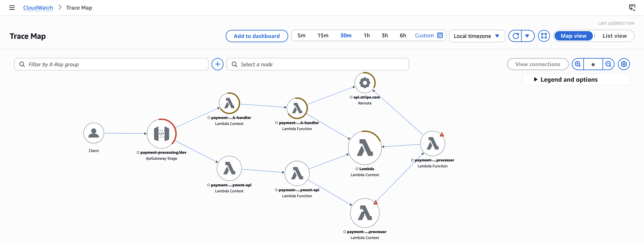644x245 pixels.
Task: Expand Legend and options panel
Action: point(576,80)
